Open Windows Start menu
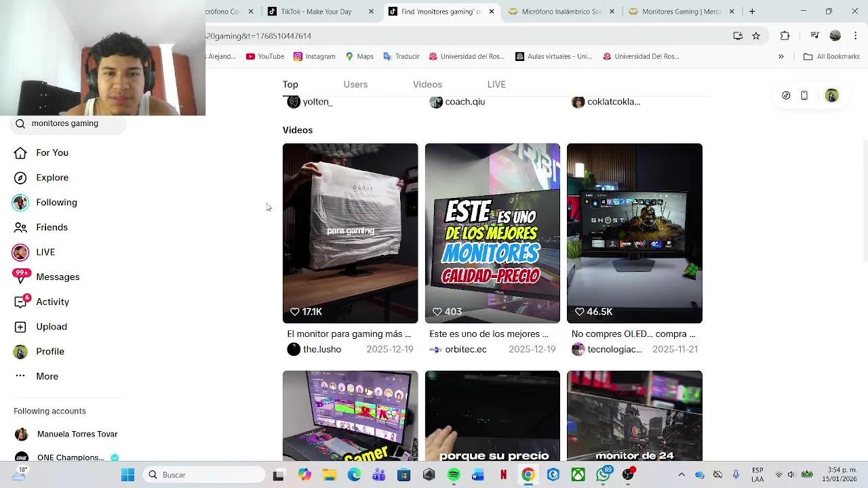 click(x=127, y=475)
